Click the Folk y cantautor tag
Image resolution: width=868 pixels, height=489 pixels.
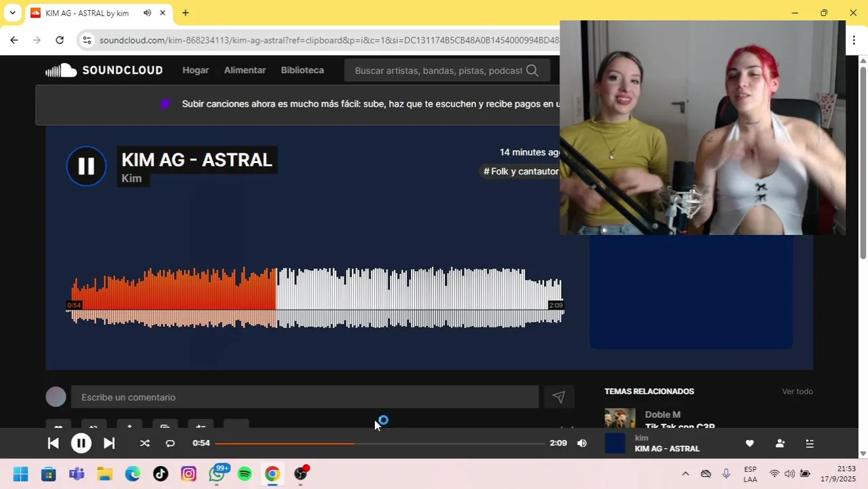[x=521, y=171]
